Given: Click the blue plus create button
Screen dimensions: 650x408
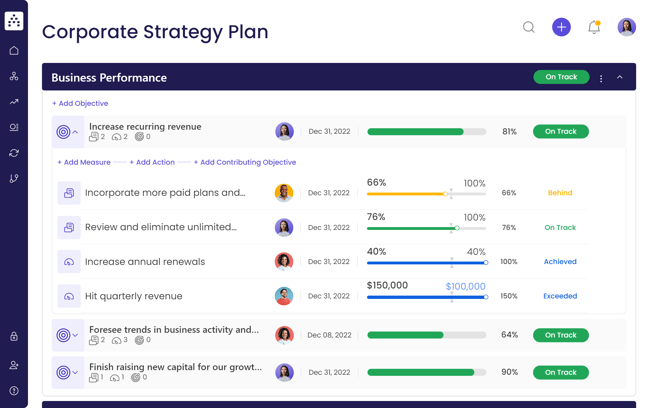Looking at the screenshot, I should pos(561,28).
